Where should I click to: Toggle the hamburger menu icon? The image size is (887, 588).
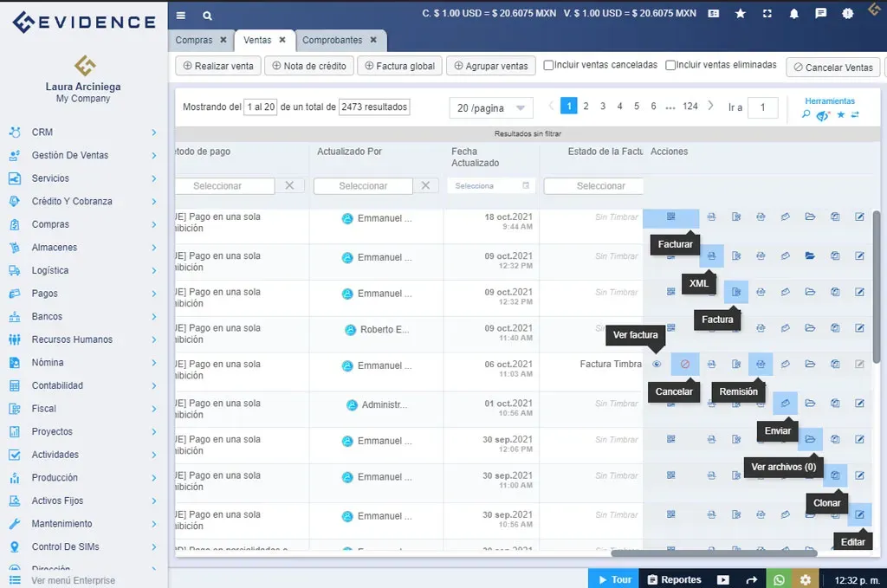click(x=180, y=15)
